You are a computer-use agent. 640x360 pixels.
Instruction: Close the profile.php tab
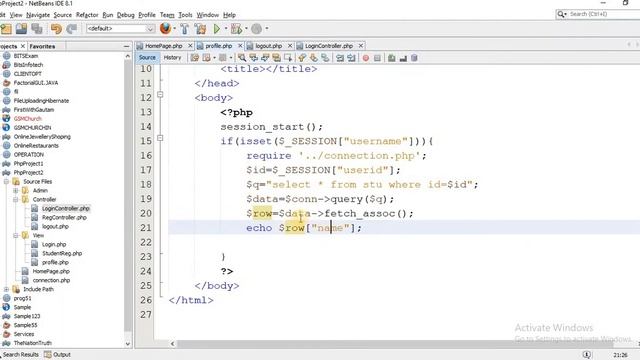[240, 46]
